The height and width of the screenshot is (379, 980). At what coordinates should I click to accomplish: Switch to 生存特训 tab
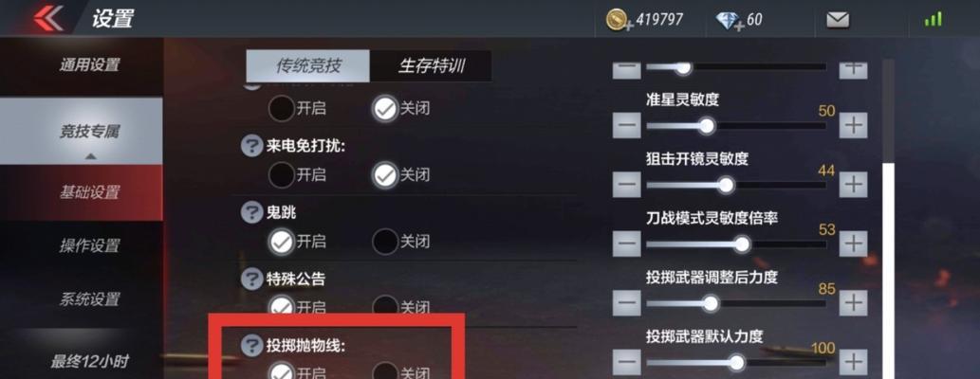click(x=432, y=66)
